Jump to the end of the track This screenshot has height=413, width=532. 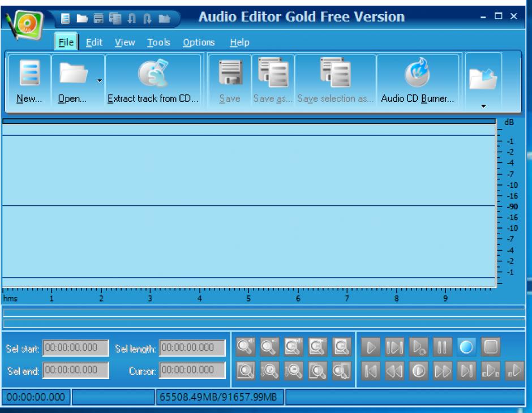(466, 371)
